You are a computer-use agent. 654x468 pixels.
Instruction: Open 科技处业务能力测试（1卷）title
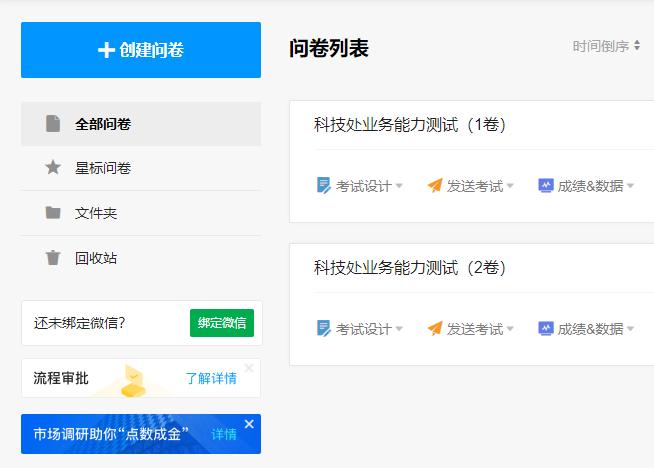[410, 125]
